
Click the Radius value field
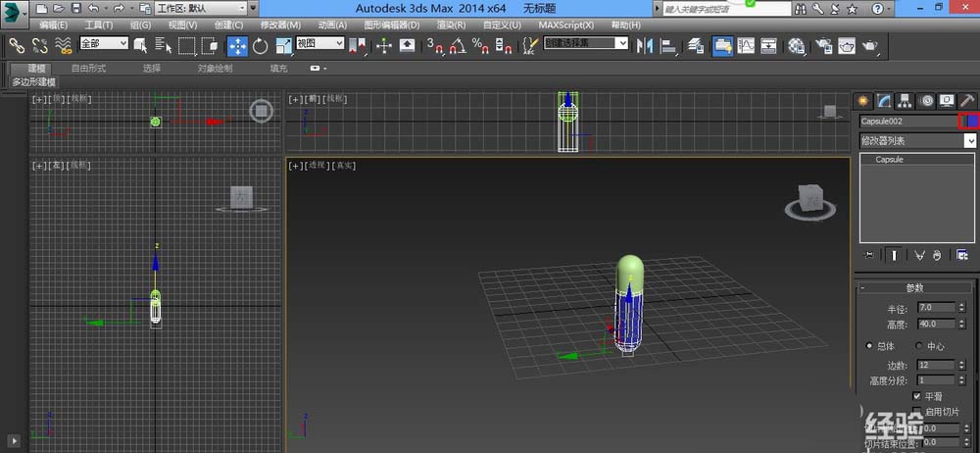point(937,308)
